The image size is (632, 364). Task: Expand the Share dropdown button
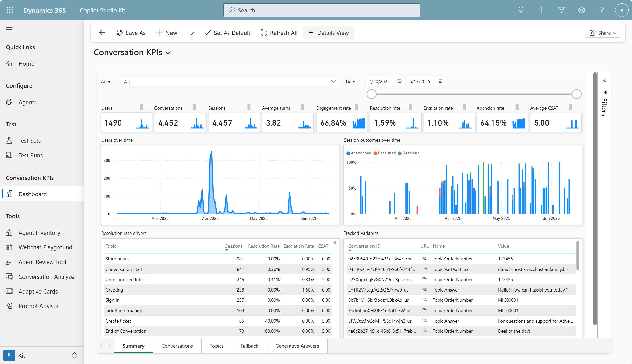[603, 33]
